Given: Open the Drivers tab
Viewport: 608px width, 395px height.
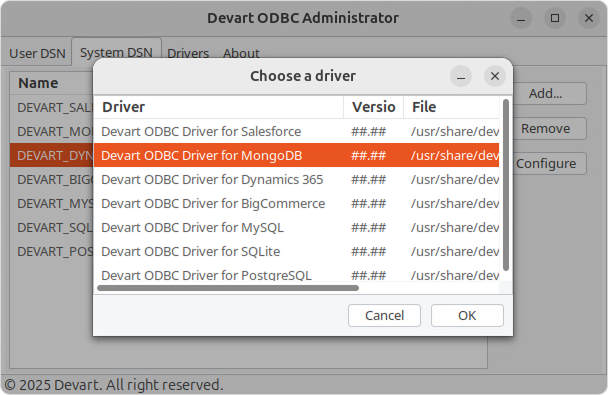Looking at the screenshot, I should 188,53.
